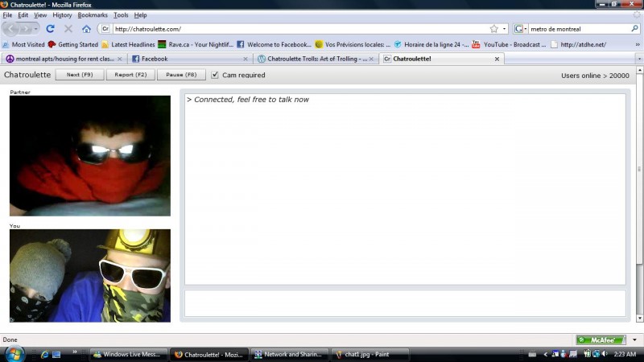Click the Next (F9) button

[x=80, y=75]
